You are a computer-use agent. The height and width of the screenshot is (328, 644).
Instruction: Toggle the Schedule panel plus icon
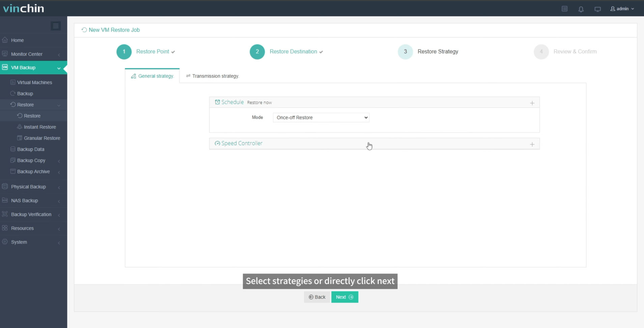click(532, 103)
